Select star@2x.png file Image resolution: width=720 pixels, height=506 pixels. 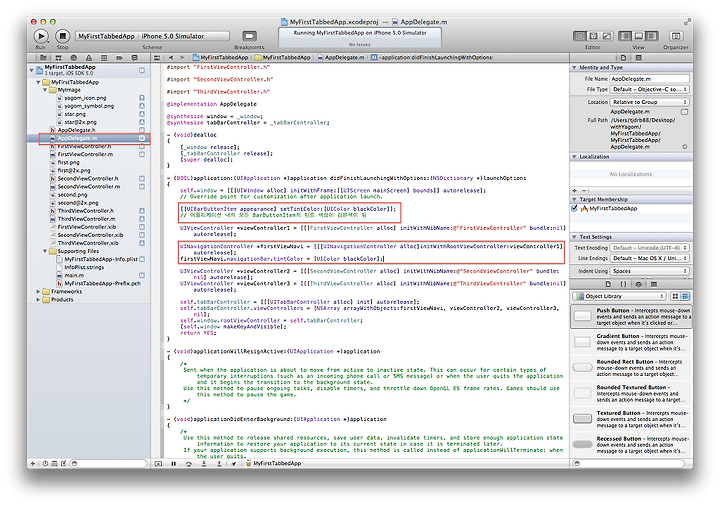coord(80,122)
